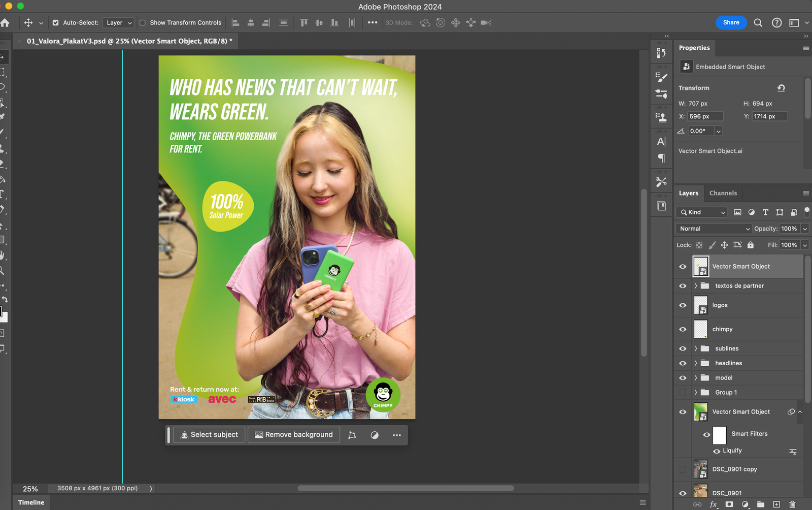Reset transform in Properties panel
The height and width of the screenshot is (510, 812).
coord(782,88)
